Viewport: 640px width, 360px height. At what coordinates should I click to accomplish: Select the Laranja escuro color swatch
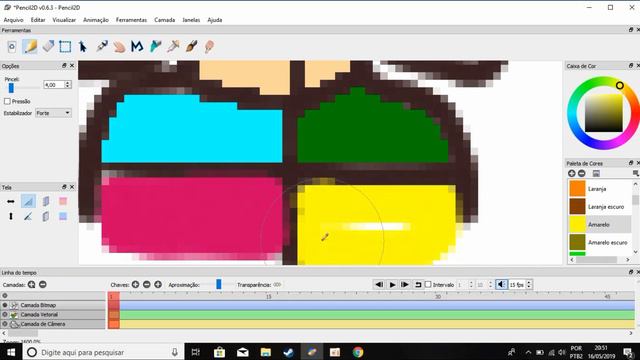pos(577,207)
